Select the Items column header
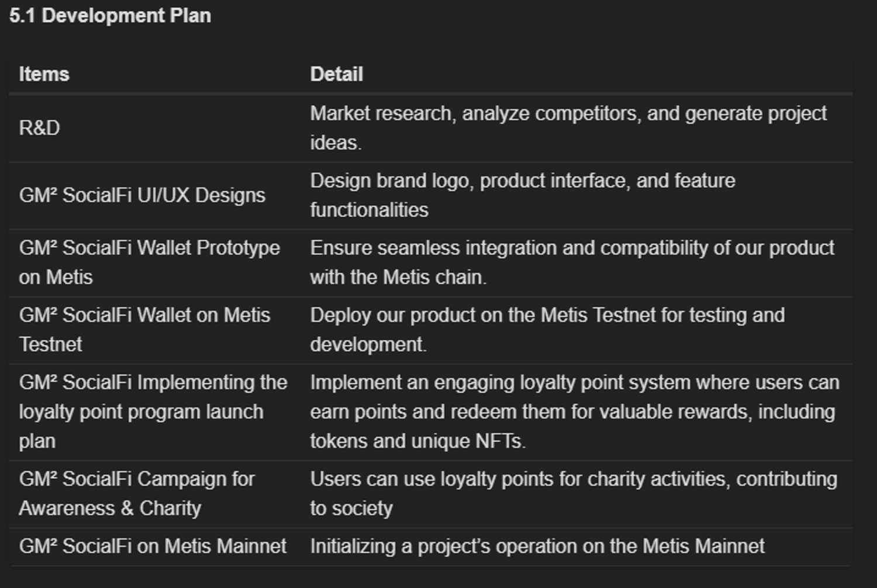Viewport: 877px width, 588px height. point(44,74)
